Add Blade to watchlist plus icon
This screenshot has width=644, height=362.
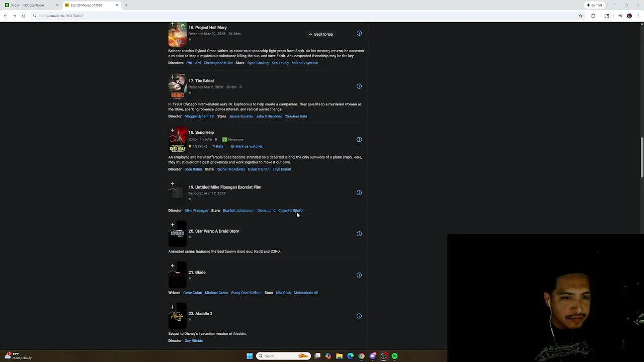pyautogui.click(x=173, y=266)
